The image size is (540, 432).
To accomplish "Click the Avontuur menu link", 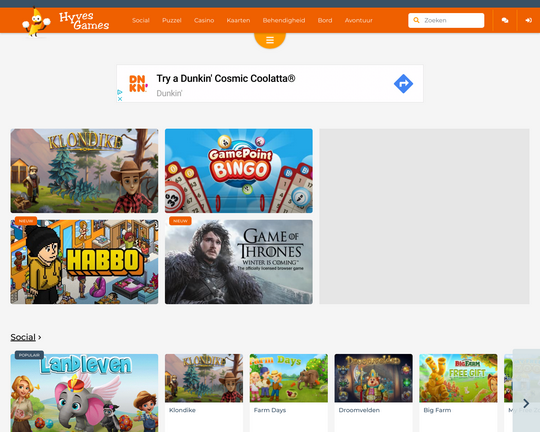I will tap(359, 20).
